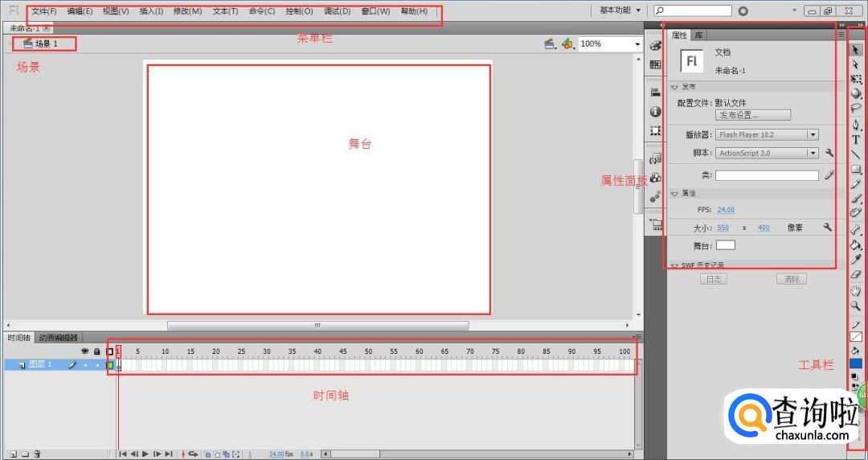
Task: Select the Brush tool
Action: point(856,199)
